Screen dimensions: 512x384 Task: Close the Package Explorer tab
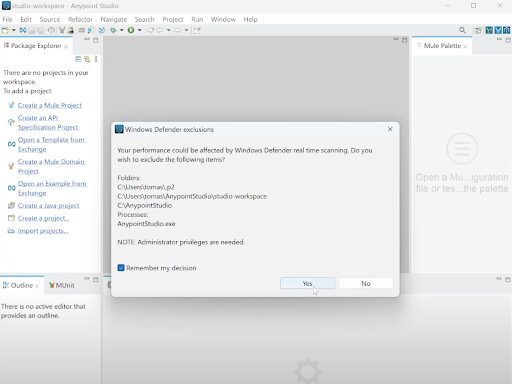coord(66,46)
